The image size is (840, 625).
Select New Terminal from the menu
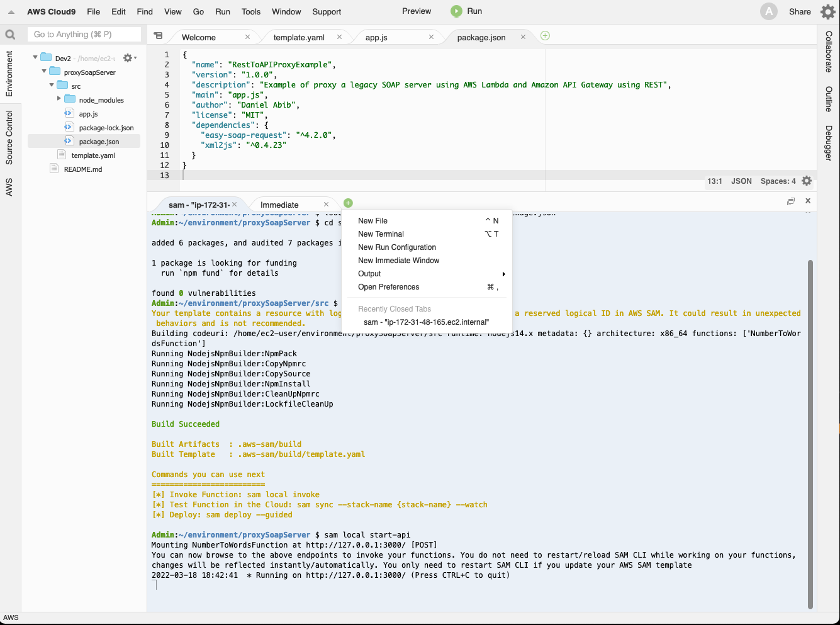(381, 234)
